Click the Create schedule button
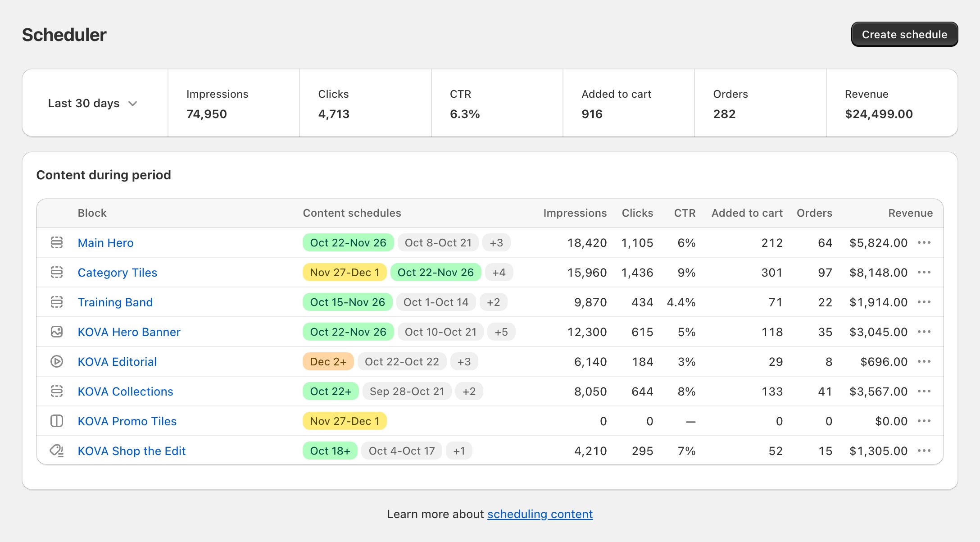The height and width of the screenshot is (542, 980). pyautogui.click(x=904, y=34)
